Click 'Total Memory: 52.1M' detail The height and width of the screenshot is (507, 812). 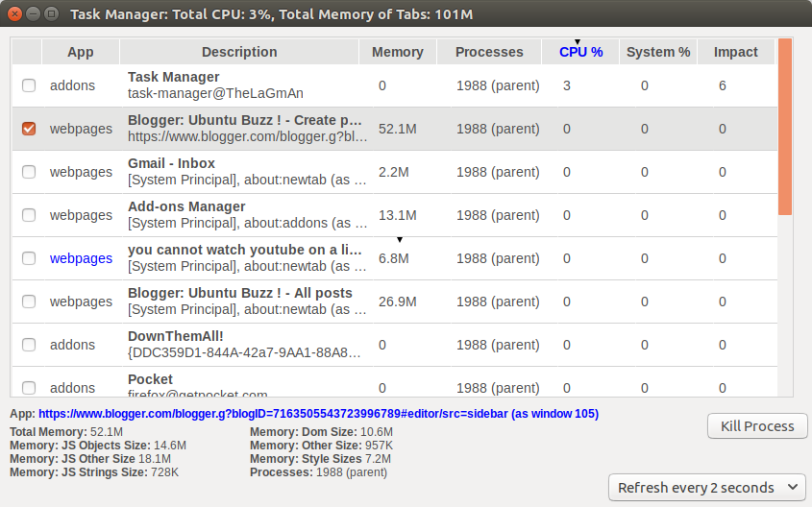click(x=66, y=432)
